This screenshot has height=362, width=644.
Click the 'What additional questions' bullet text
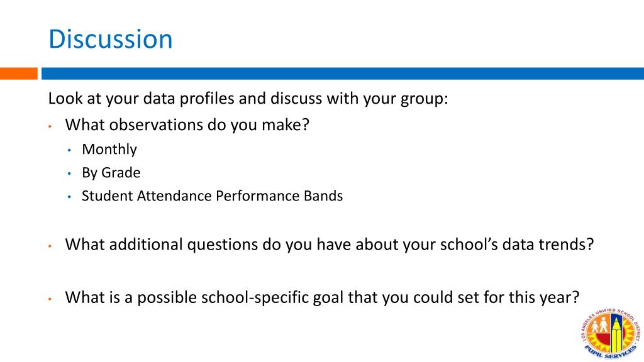330,244
